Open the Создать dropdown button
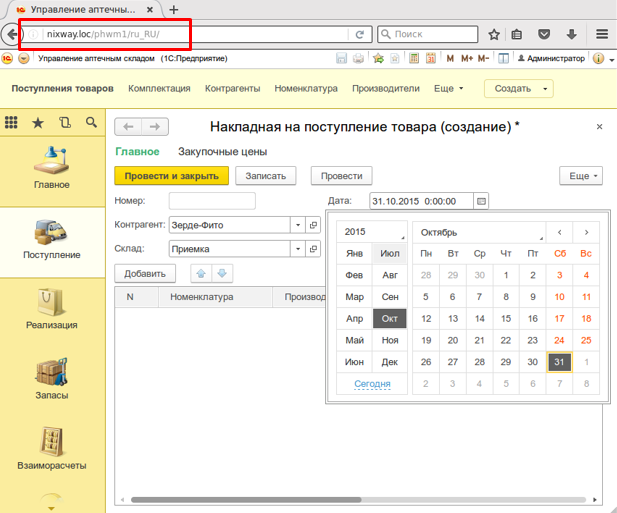617x513 pixels. 518,88
